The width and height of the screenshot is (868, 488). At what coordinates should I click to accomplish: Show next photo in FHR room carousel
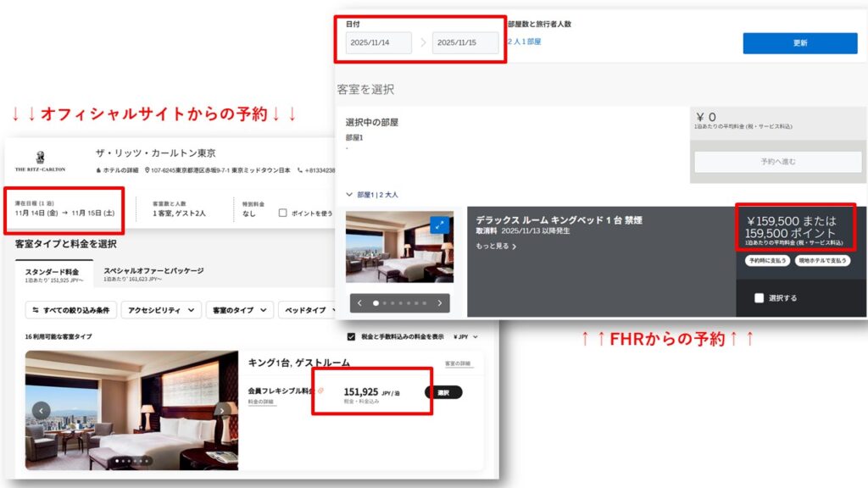439,302
